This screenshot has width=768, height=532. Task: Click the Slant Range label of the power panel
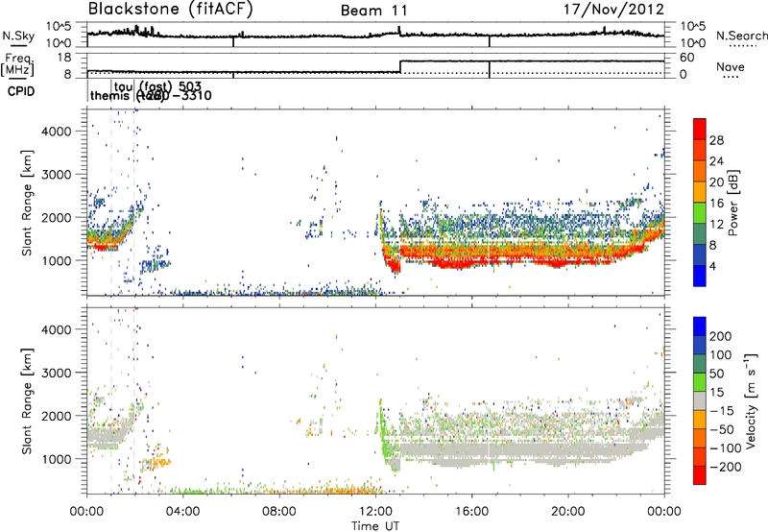pos(27,203)
